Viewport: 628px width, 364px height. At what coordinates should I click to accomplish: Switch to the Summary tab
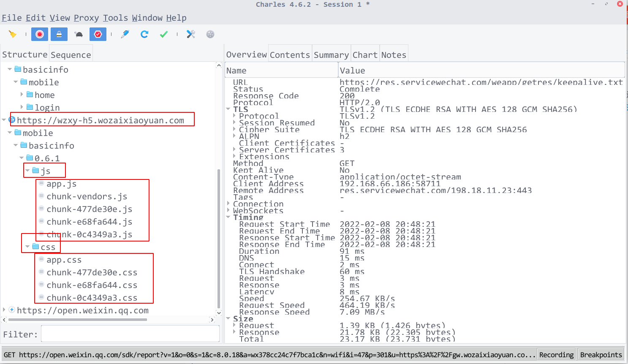point(331,54)
